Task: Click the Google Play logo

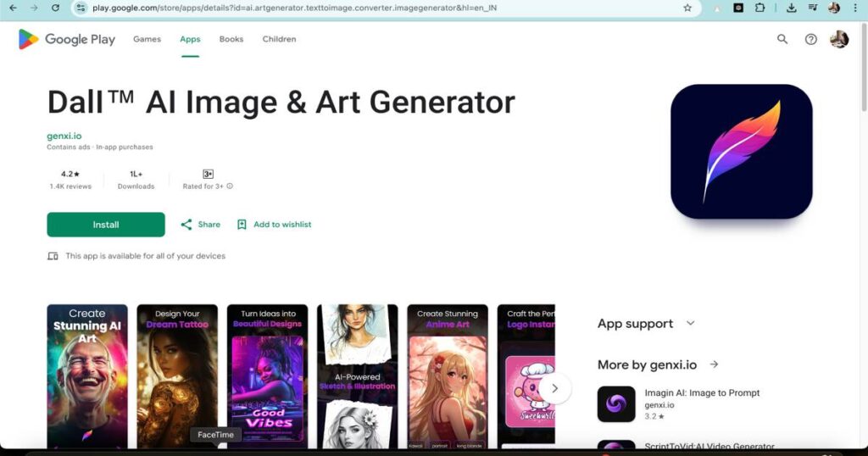Action: coord(66,39)
